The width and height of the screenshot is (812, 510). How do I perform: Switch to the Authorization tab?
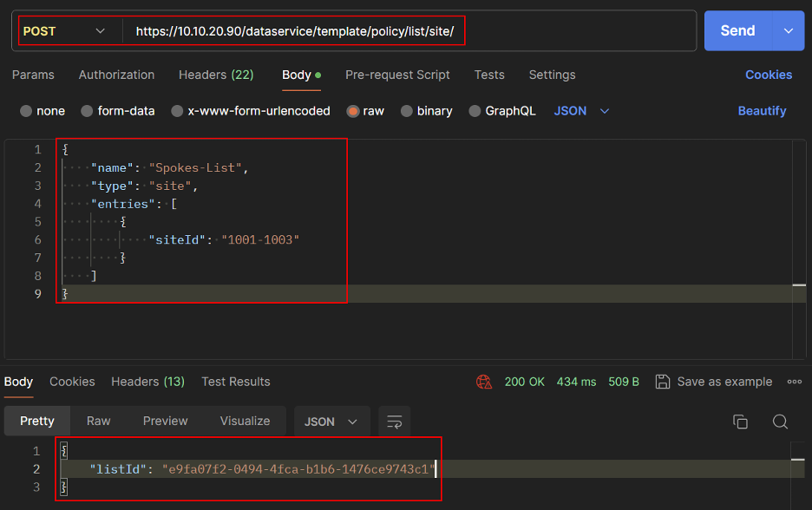[116, 75]
